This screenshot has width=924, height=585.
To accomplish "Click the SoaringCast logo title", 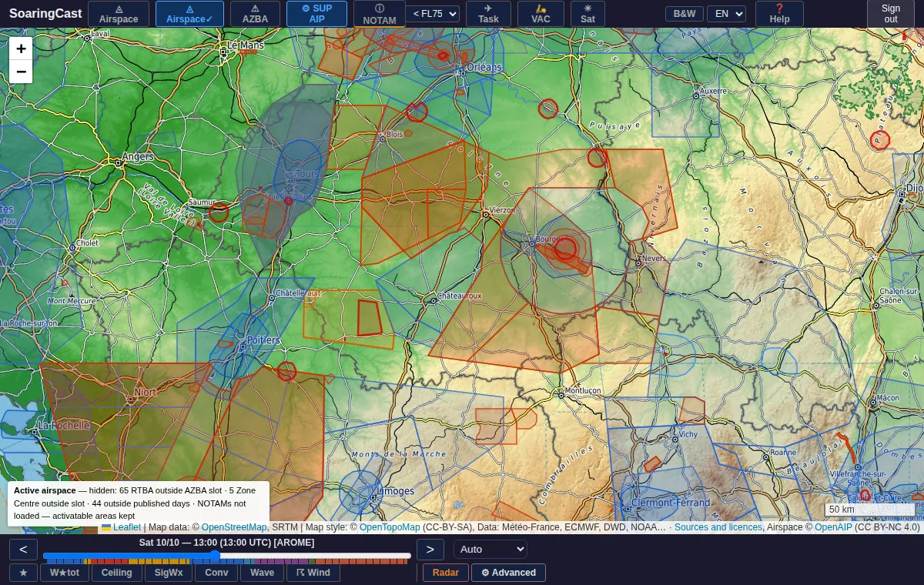I will pos(45,14).
